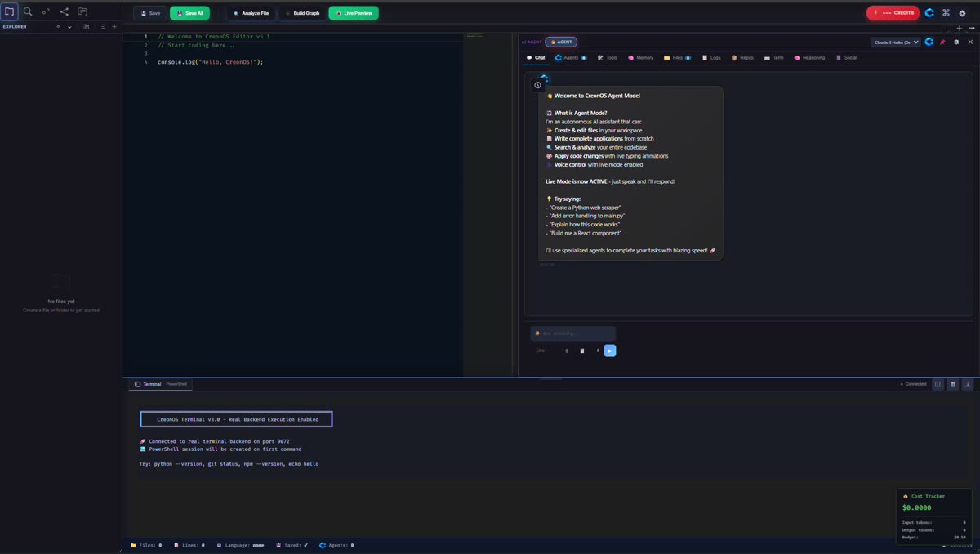The width and height of the screenshot is (980, 554).
Task: Open the Tools tab
Action: pos(607,58)
